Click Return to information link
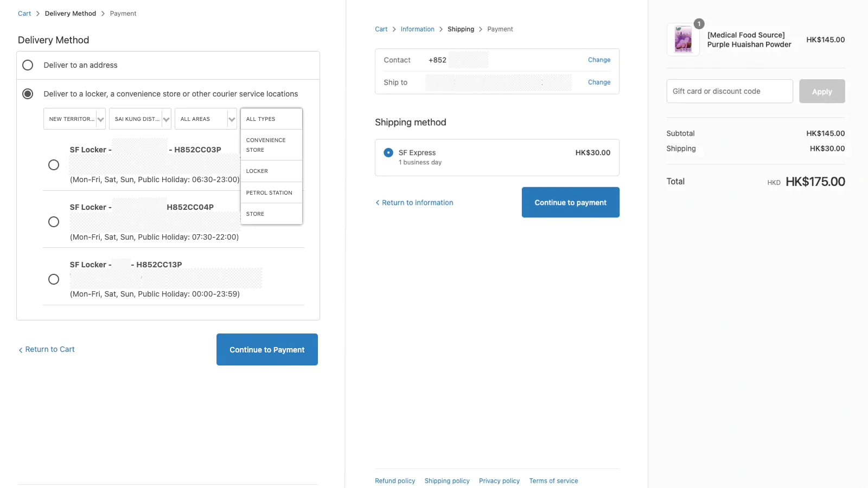The width and height of the screenshot is (868, 488). (417, 202)
